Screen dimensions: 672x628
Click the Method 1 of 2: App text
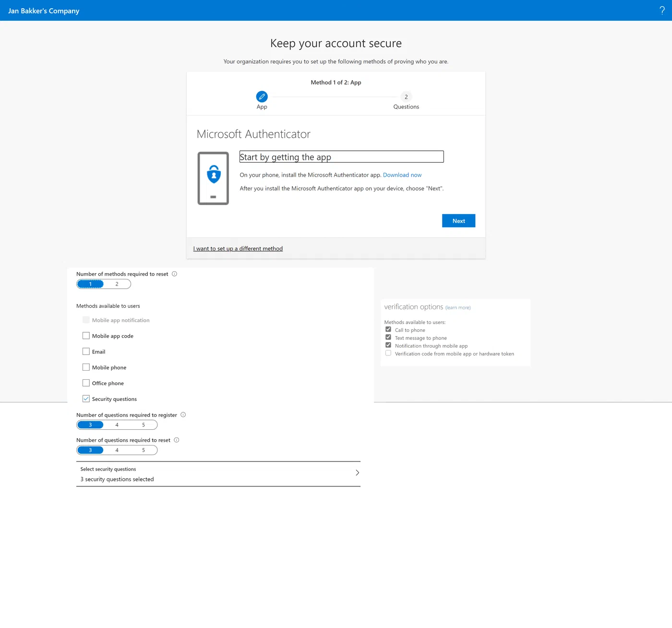click(336, 83)
